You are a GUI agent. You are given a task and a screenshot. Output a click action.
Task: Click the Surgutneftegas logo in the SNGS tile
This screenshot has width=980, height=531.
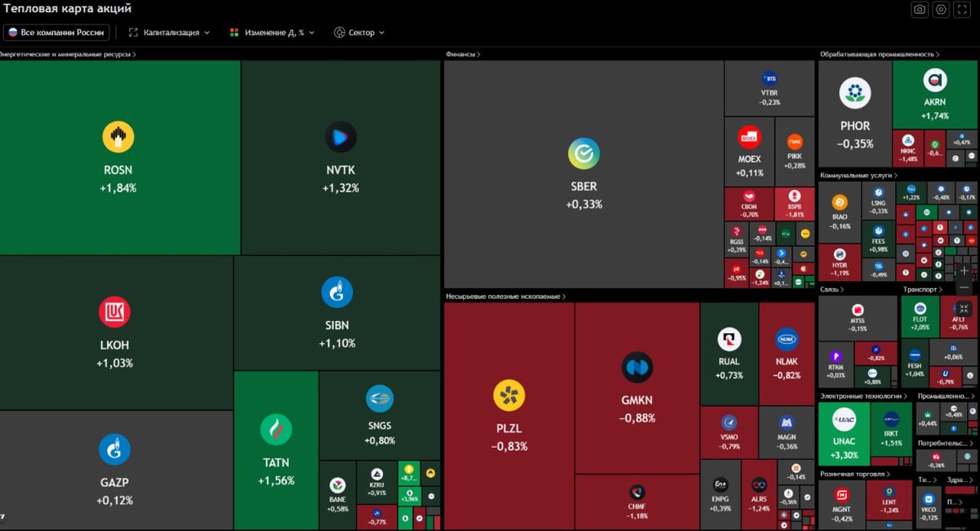(x=380, y=399)
